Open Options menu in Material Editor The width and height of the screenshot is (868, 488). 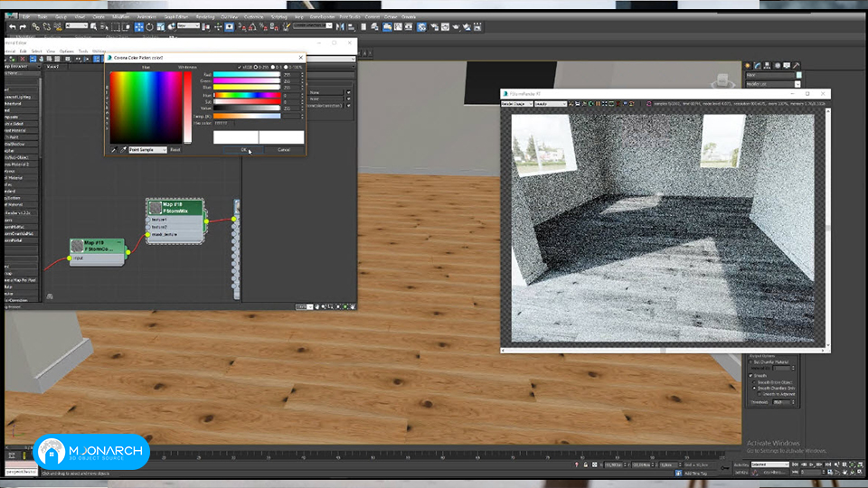pos(66,51)
